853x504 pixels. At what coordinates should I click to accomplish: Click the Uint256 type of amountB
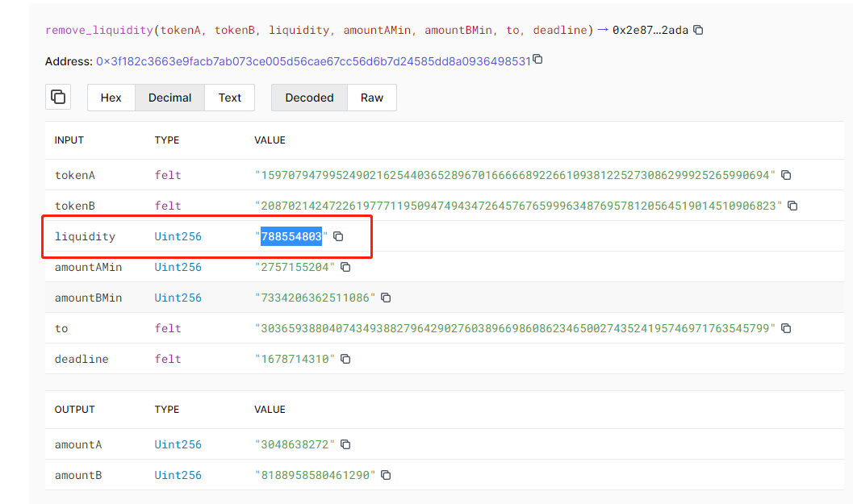(178, 475)
